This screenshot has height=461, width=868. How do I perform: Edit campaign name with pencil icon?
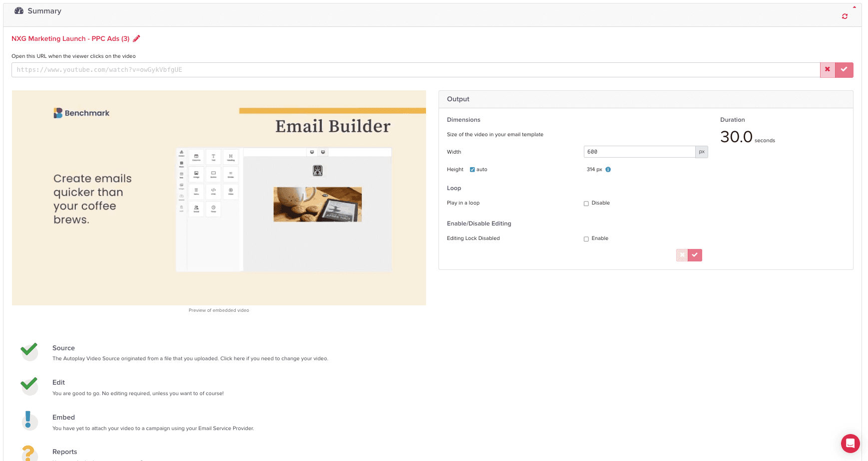tap(136, 38)
